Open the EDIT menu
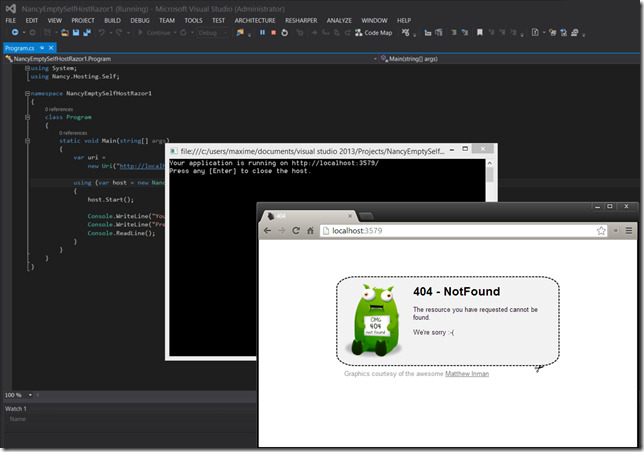Image resolution: width=644 pixels, height=452 pixels. 32,20
